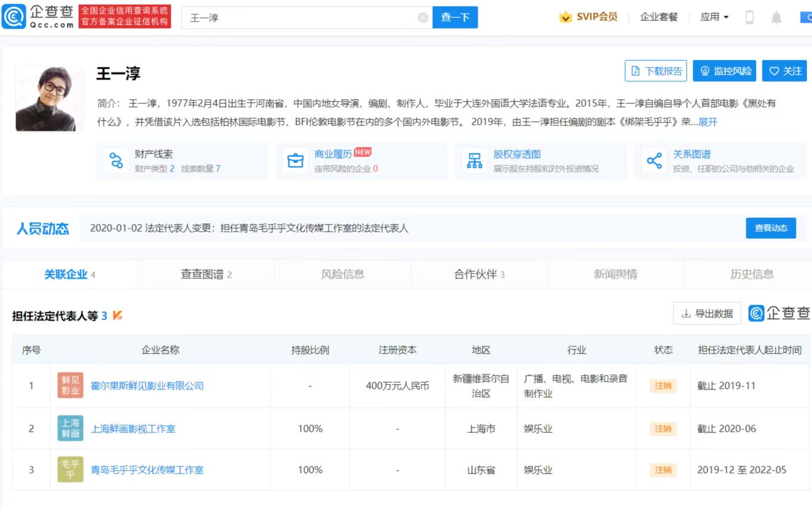Click the 财产线索 chain icon
812x510 pixels.
coord(116,161)
